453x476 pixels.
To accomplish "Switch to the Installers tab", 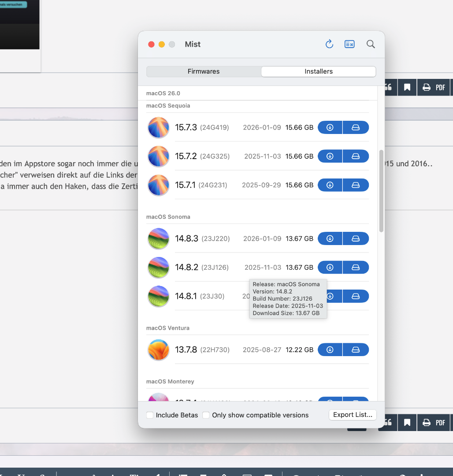I will coord(319,71).
